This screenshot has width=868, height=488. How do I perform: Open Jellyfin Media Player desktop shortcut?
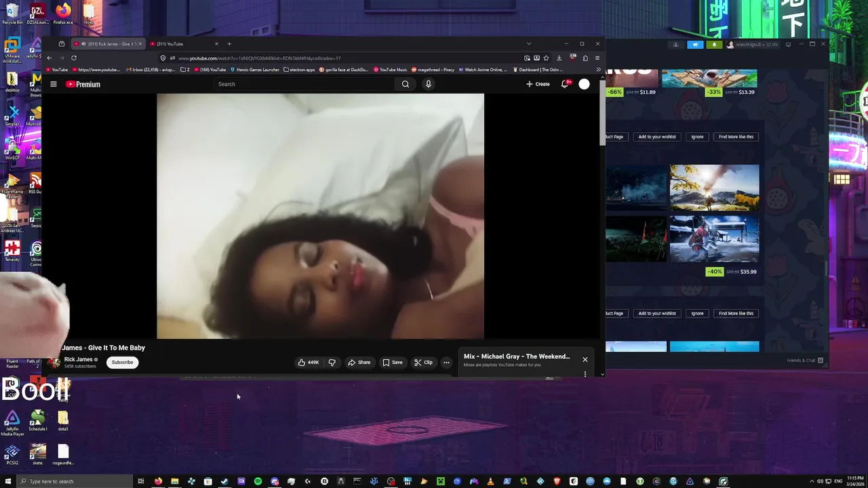click(x=12, y=421)
